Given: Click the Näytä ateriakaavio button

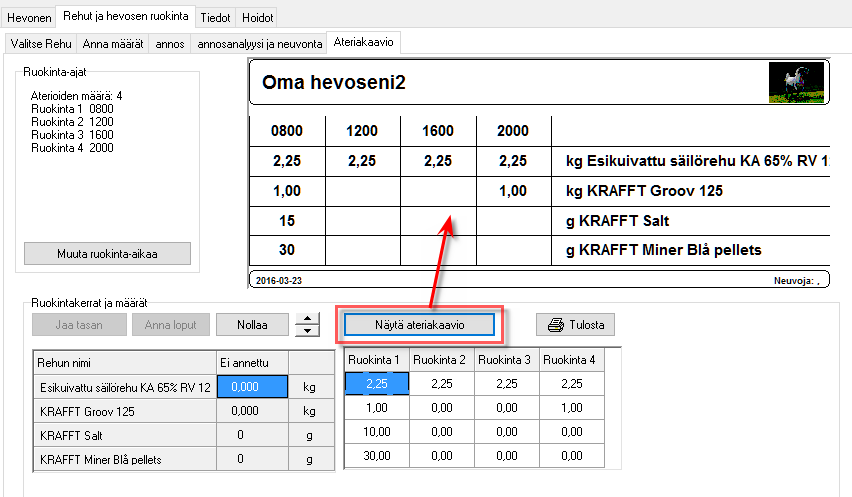Looking at the screenshot, I should (420, 325).
